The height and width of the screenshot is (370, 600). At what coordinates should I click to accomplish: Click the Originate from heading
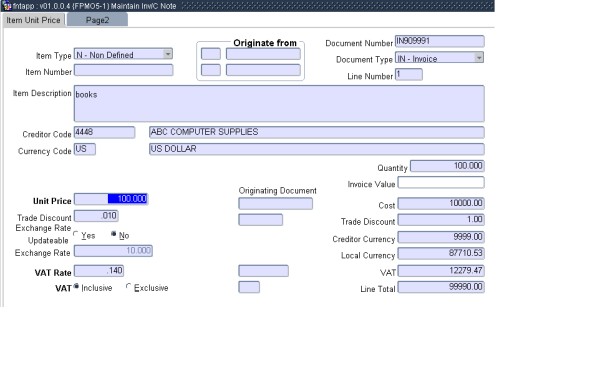(x=265, y=43)
